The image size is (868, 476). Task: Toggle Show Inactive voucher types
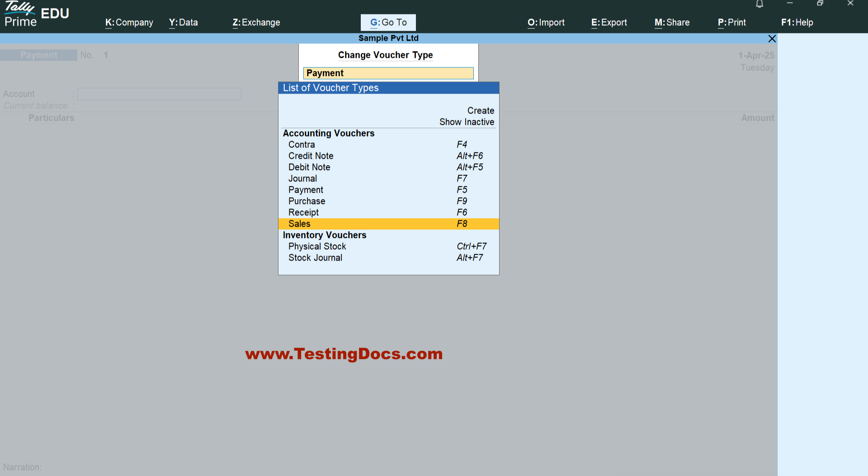467,122
